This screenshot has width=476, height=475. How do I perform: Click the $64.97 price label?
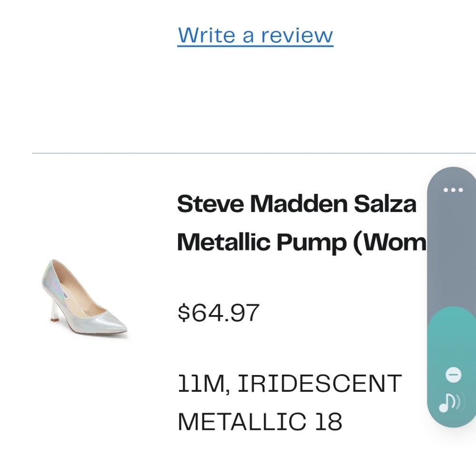coord(218,313)
